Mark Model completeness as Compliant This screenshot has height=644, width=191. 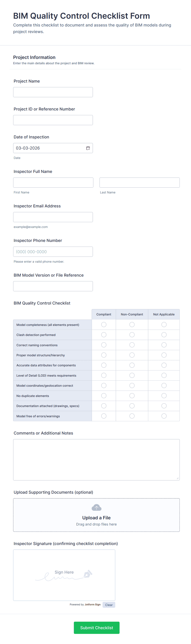pos(104,324)
